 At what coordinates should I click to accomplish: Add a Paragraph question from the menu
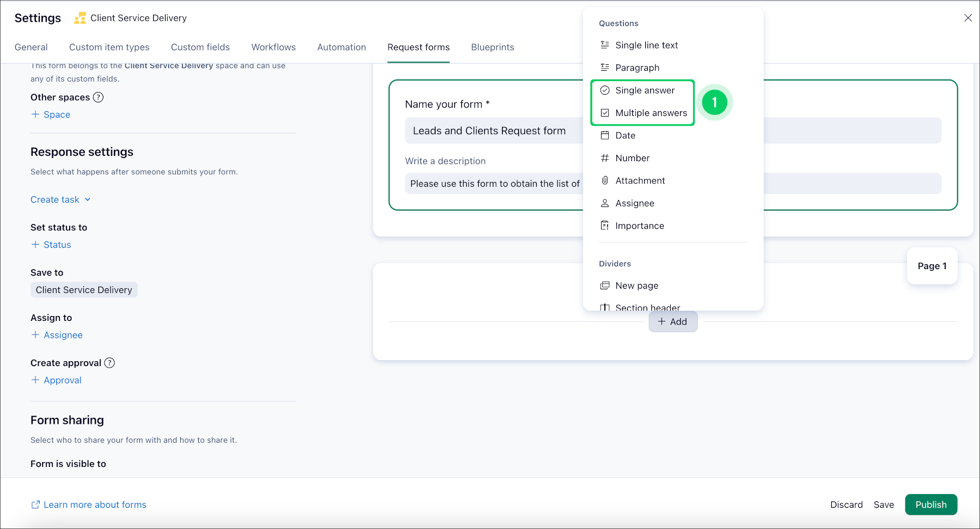pos(637,67)
